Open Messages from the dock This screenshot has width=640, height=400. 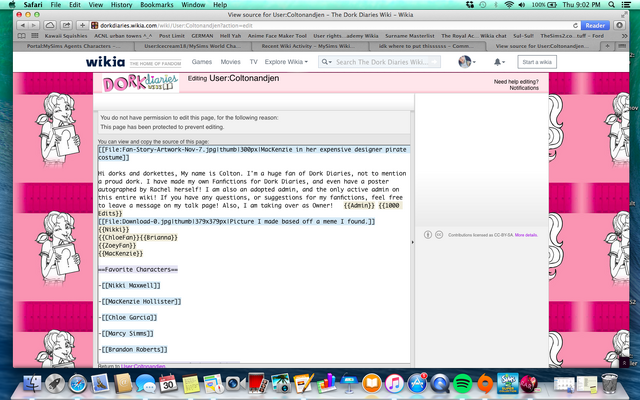point(145,384)
